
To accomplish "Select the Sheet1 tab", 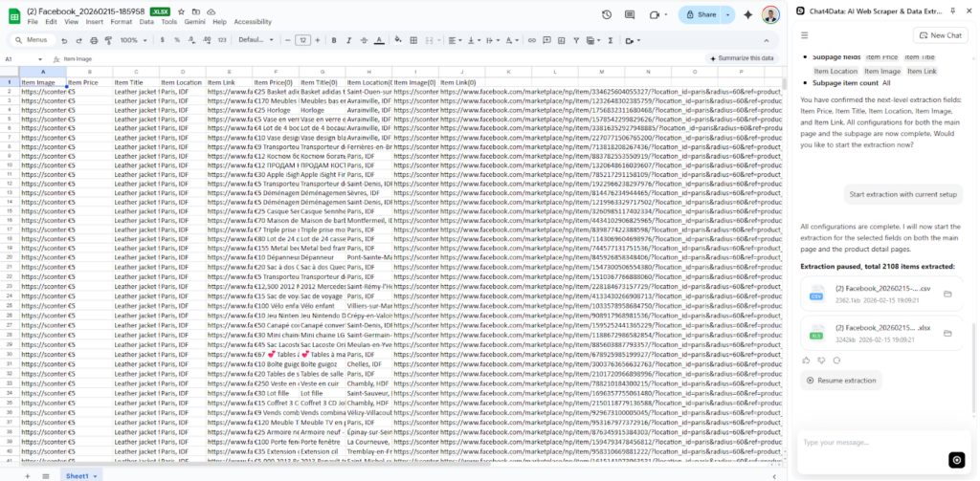I will 81,476.
